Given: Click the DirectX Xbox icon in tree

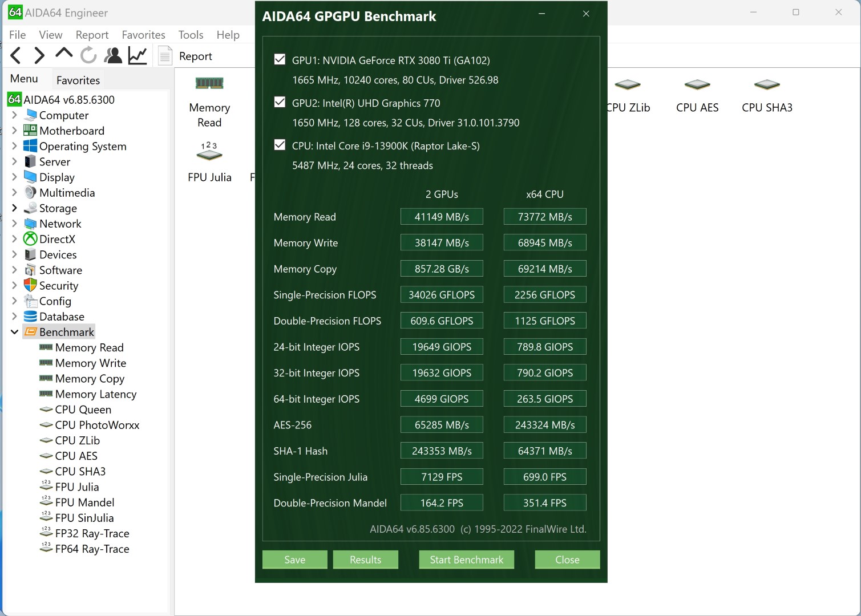Looking at the screenshot, I should click(x=31, y=239).
